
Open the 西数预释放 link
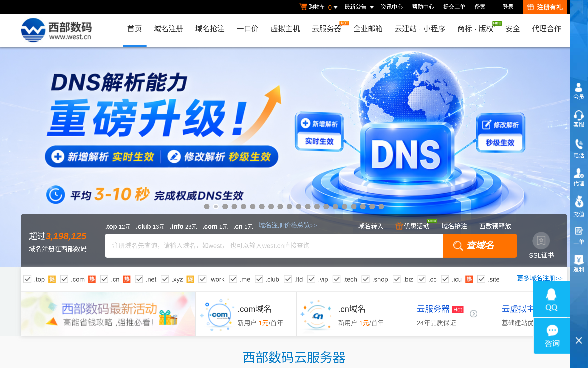pyautogui.click(x=495, y=226)
